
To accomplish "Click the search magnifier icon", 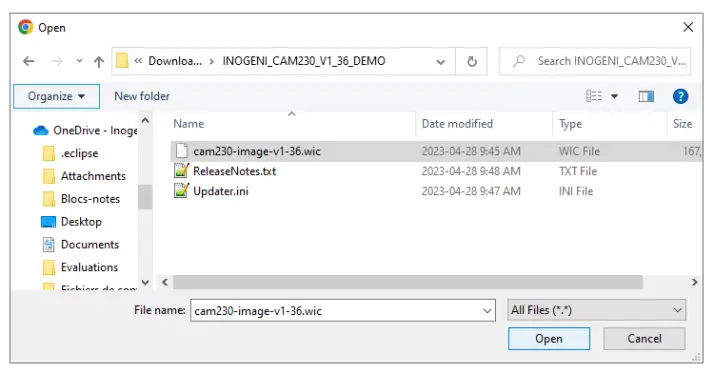I will (519, 61).
